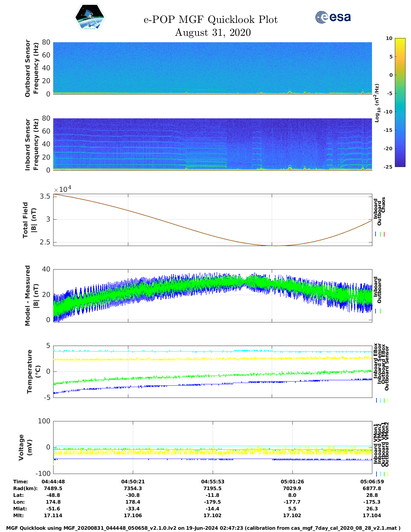Click the MGF Quicklook footer text
411x532 pixels.
pos(203,528)
